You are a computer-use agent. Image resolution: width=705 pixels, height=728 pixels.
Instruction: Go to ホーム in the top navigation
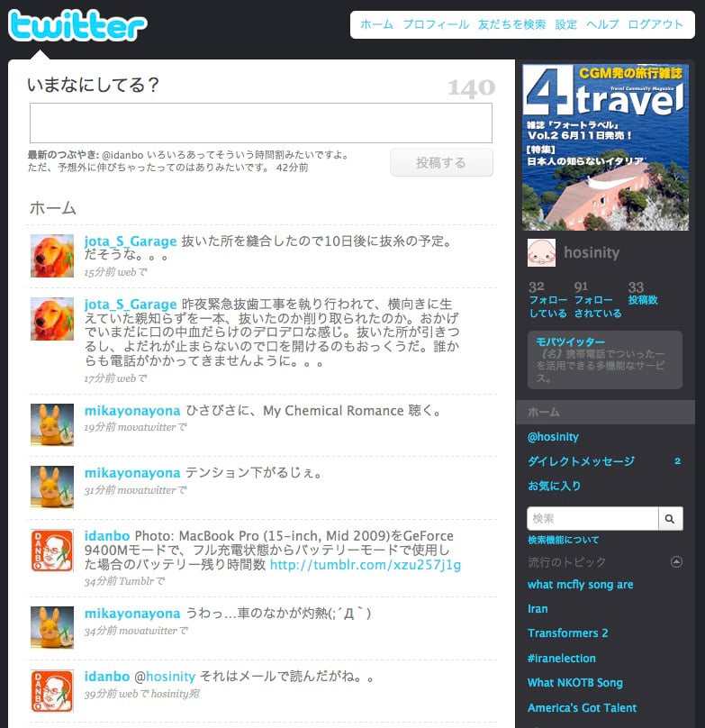coord(376,24)
